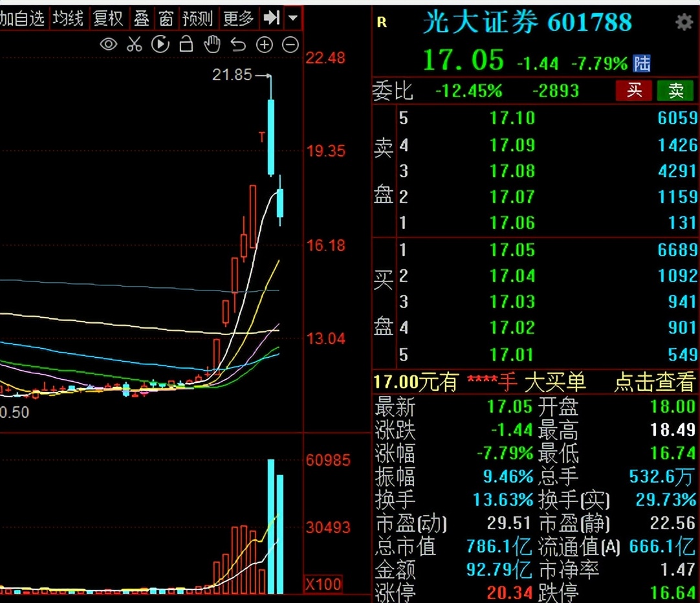
Task: Click the 跌停 value 16.64
Action: [x=672, y=593]
